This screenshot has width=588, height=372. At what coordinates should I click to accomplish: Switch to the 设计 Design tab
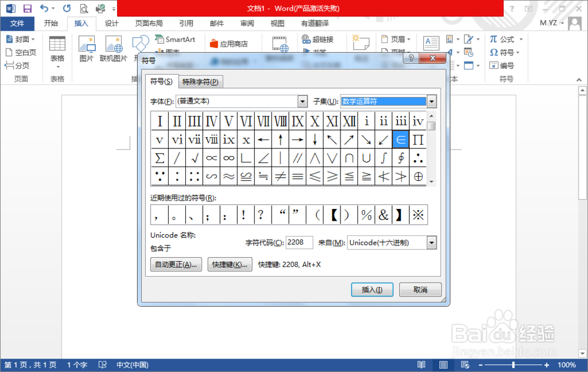click(x=111, y=24)
